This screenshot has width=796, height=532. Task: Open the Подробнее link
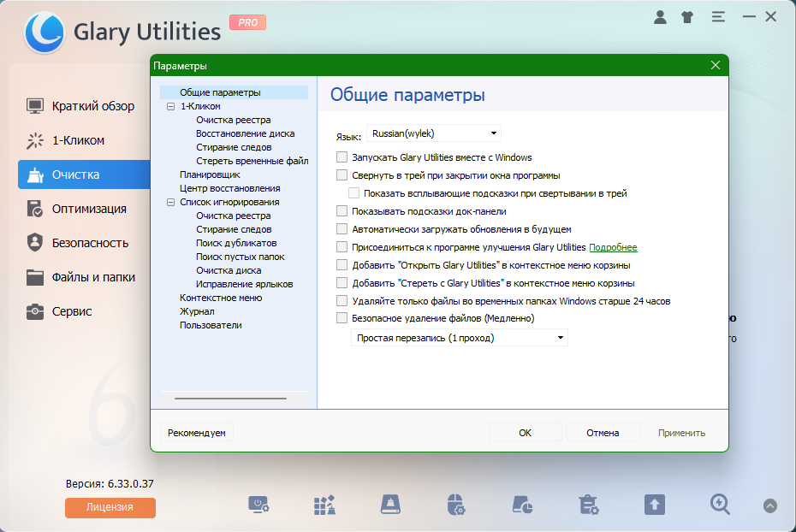pos(613,247)
